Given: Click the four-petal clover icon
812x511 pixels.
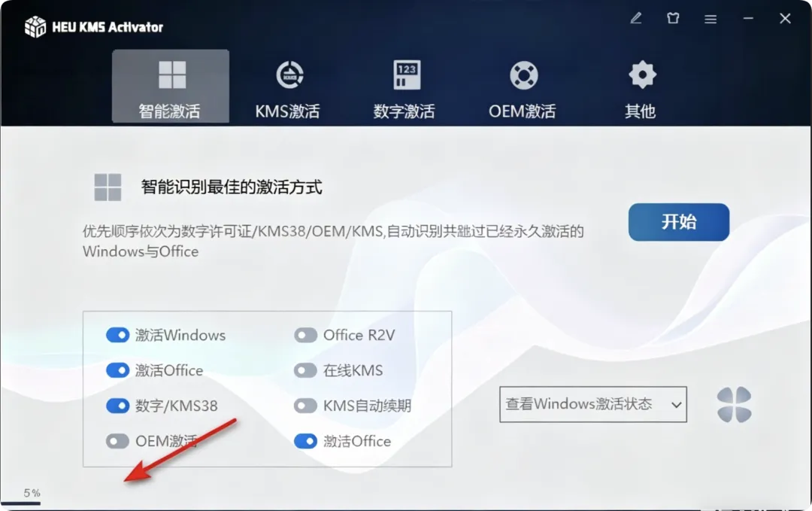Looking at the screenshot, I should [x=734, y=404].
